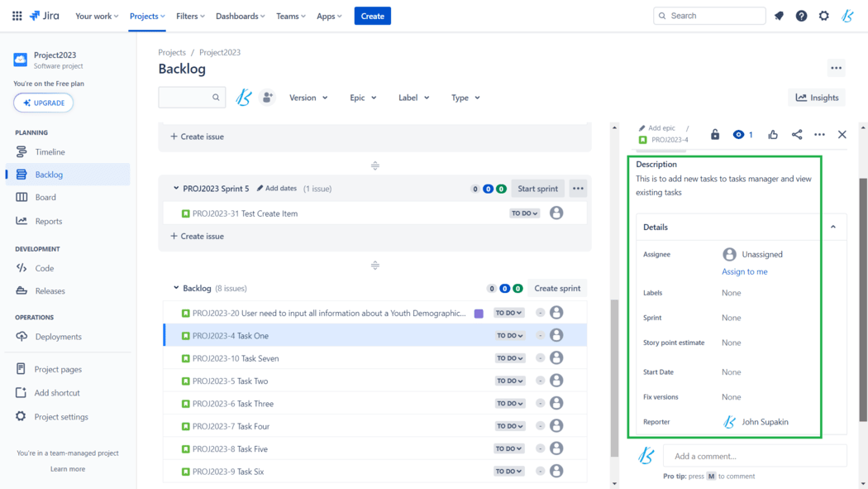Click Assign to me link
This screenshot has height=489, width=868.
click(745, 271)
